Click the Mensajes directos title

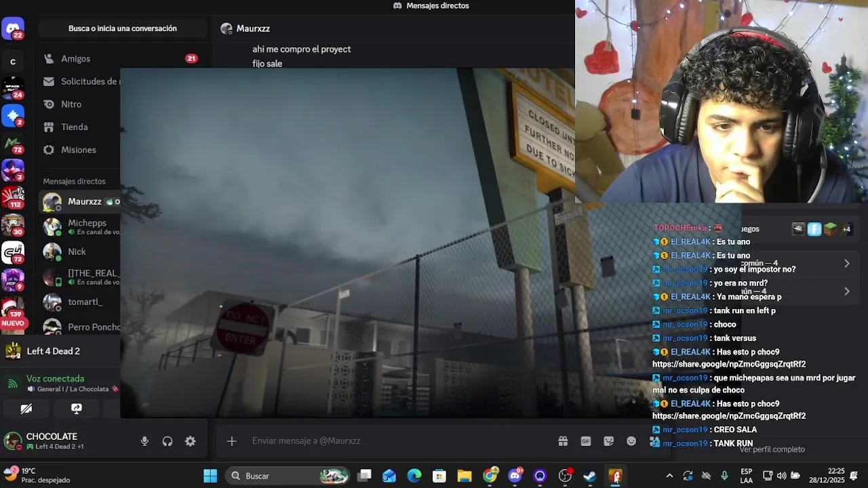click(x=437, y=5)
